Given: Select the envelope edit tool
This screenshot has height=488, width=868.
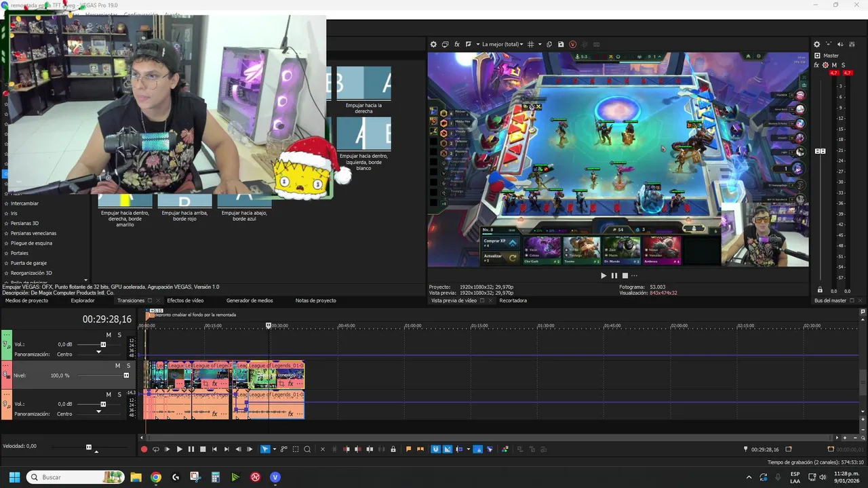Looking at the screenshot, I should [284, 449].
